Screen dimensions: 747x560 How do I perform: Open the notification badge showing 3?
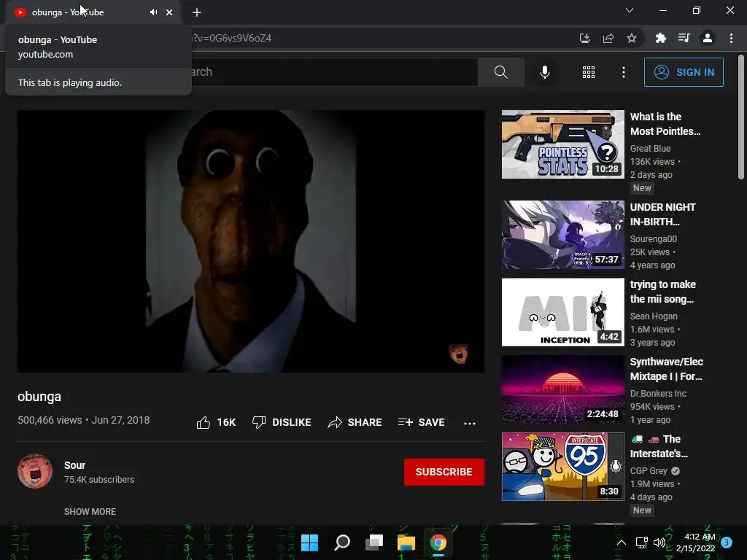[727, 542]
